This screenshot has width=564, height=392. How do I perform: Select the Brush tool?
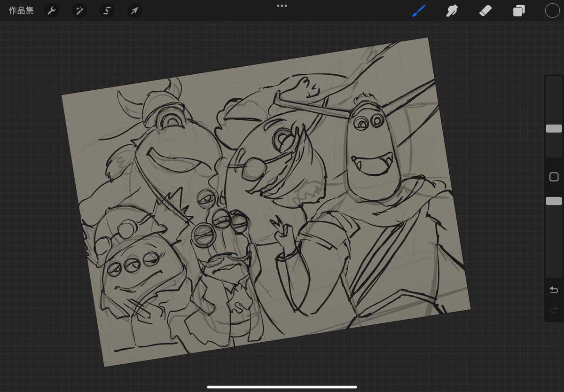[x=418, y=10]
